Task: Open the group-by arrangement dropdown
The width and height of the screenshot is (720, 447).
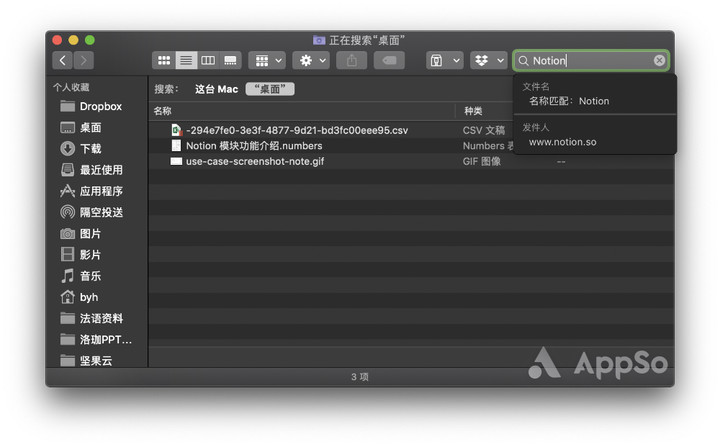Action: coord(267,60)
